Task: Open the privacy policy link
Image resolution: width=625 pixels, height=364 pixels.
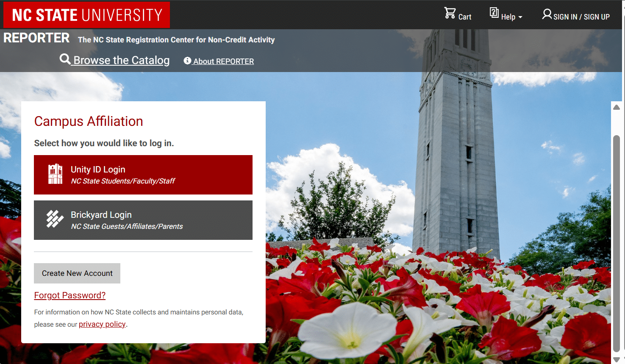Action: [x=102, y=324]
